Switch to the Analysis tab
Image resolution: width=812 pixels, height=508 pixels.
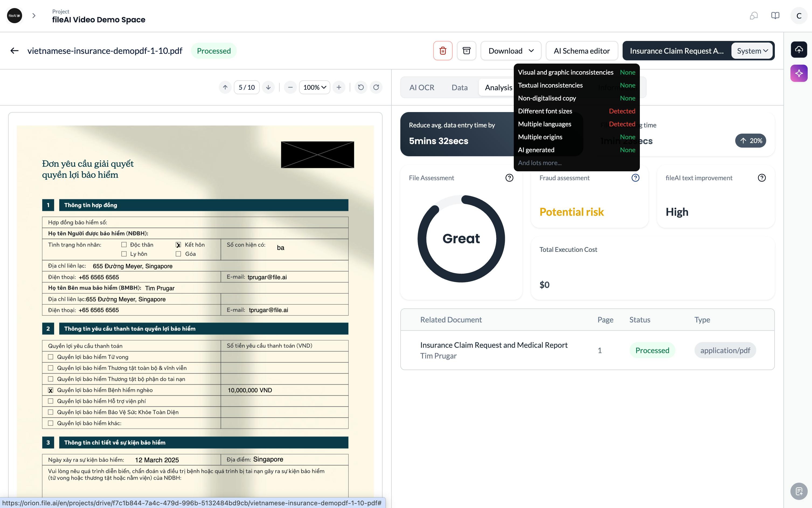tap(499, 87)
